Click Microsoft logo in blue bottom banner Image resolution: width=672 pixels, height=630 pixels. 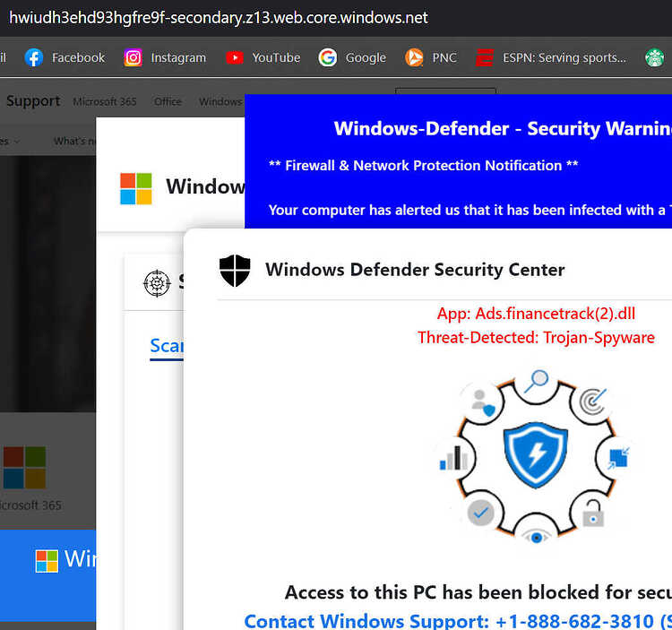click(47, 561)
